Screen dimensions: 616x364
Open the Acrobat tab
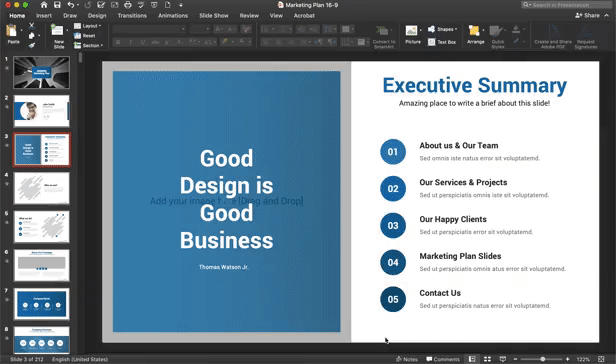[304, 16]
